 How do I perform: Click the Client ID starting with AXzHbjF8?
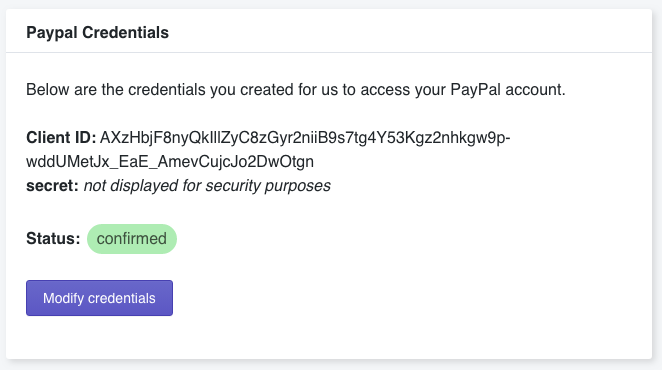click(305, 138)
